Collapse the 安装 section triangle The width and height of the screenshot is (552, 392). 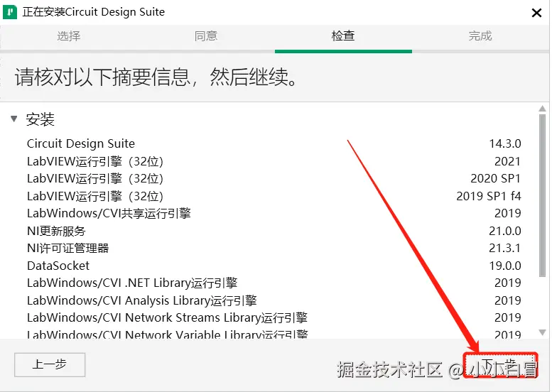(13, 119)
